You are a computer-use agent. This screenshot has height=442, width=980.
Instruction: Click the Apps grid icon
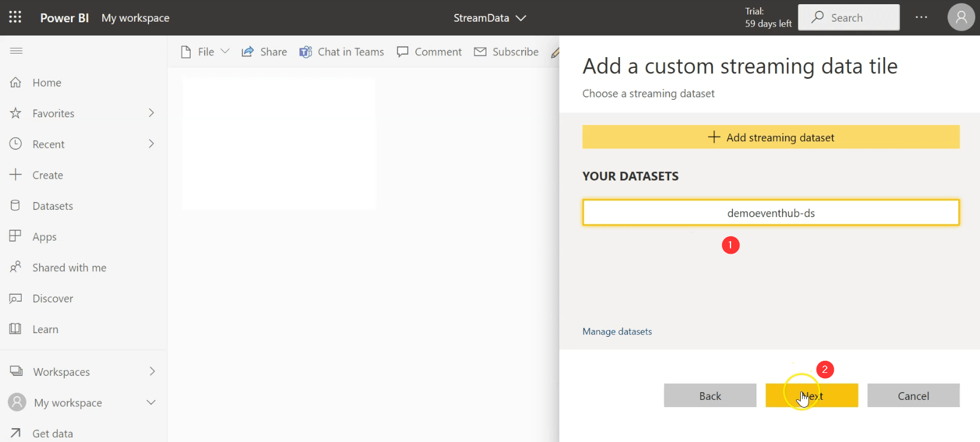[x=16, y=236]
